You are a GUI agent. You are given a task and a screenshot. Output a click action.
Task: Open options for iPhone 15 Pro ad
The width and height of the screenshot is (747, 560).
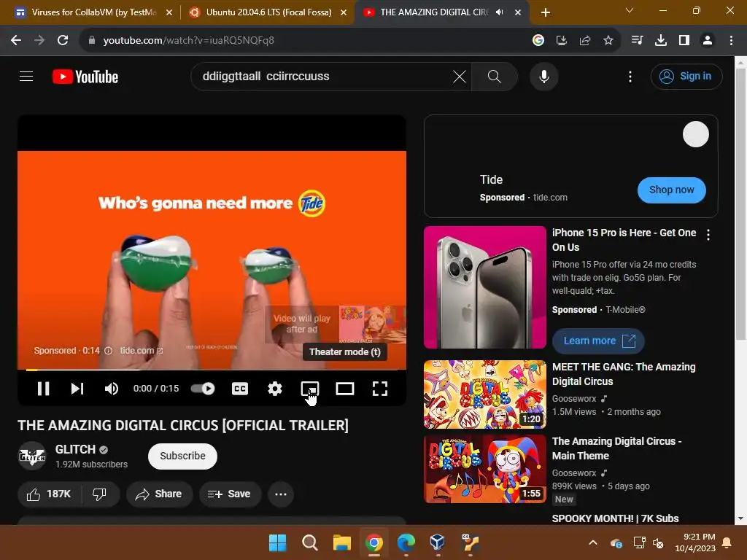(708, 235)
